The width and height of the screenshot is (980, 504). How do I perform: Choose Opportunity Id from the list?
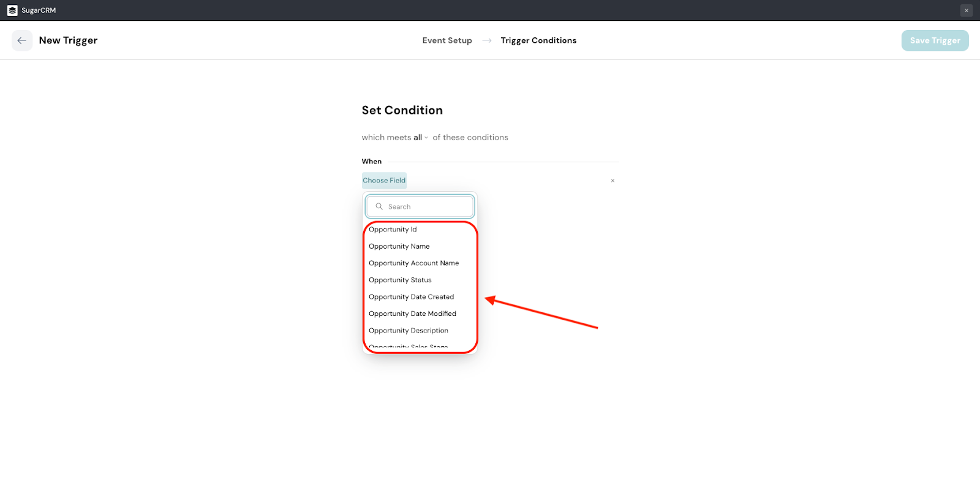[x=393, y=230]
